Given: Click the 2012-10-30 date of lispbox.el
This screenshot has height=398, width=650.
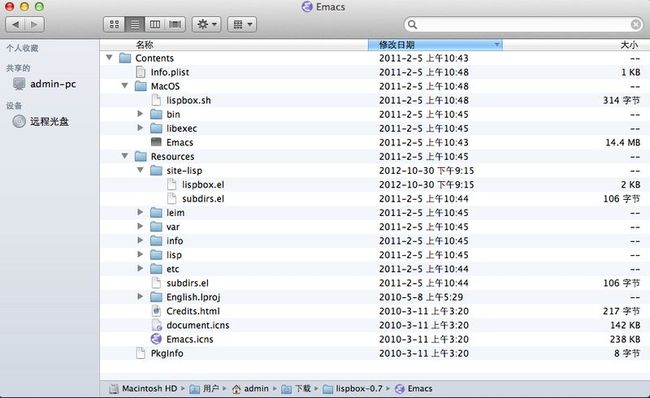Looking at the screenshot, I should [x=427, y=184].
